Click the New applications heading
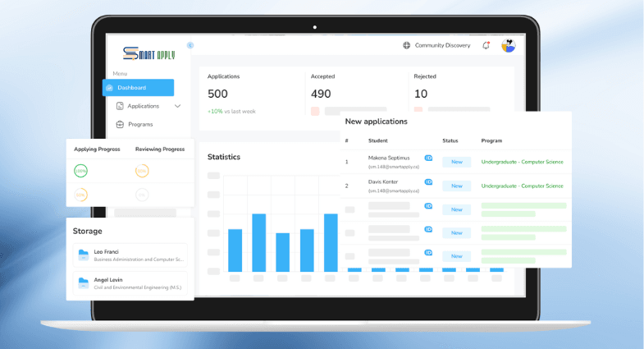This screenshot has height=349, width=644. [377, 122]
